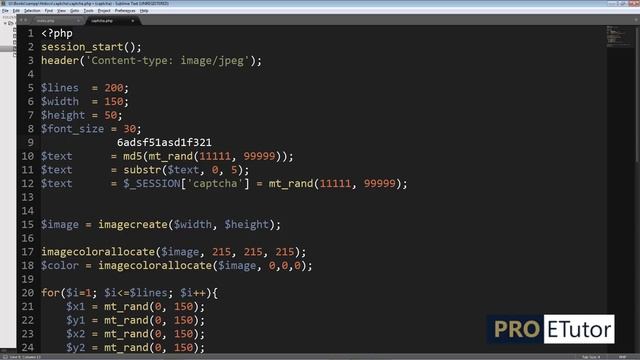Close the captcha.php tab
This screenshot has height=360, width=640.
point(133,20)
